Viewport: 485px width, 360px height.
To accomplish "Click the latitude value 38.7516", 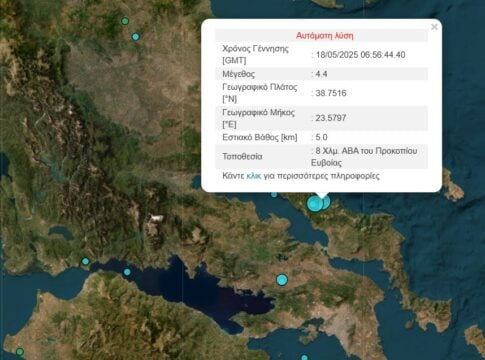I will [x=331, y=93].
